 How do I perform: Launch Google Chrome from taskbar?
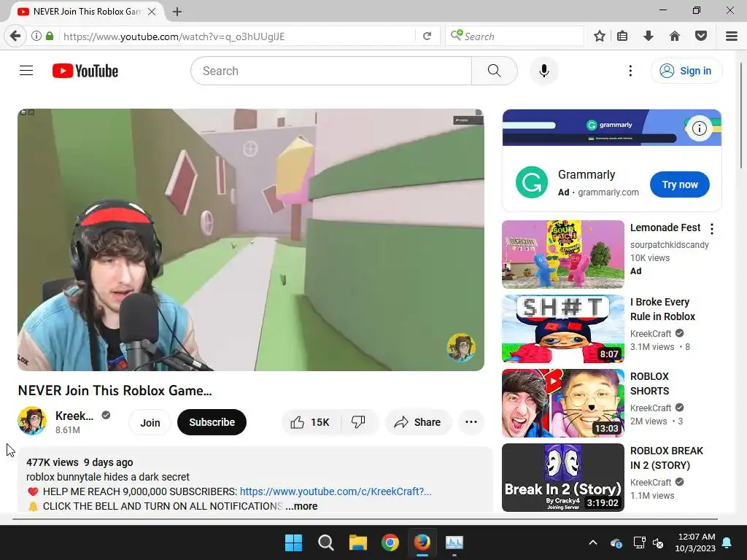pyautogui.click(x=390, y=542)
